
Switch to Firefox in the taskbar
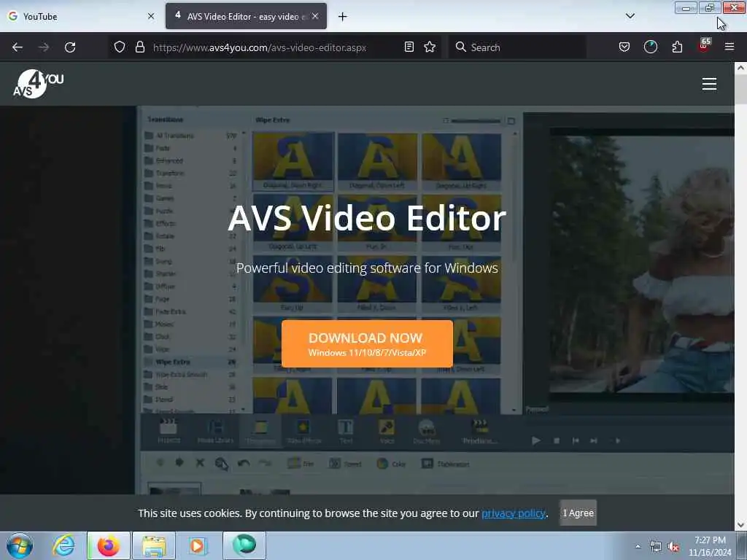(x=109, y=545)
